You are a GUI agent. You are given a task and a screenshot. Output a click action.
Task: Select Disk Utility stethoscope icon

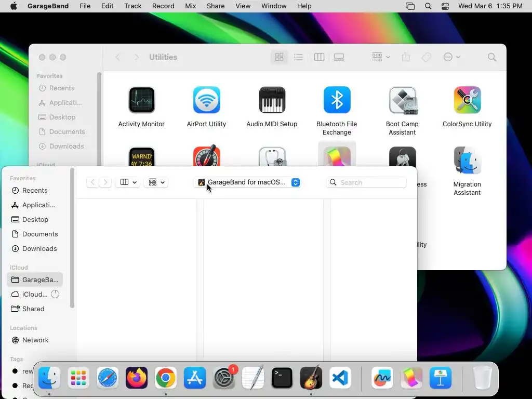[272, 157]
